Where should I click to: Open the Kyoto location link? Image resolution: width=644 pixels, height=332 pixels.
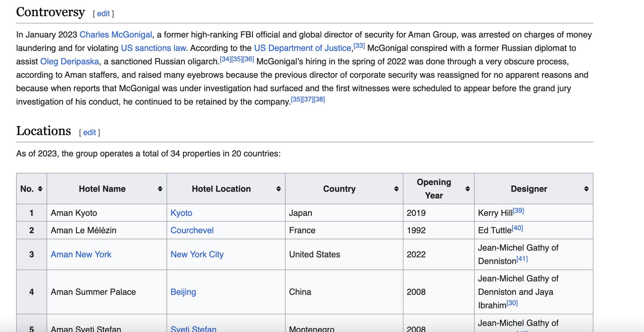pos(181,213)
